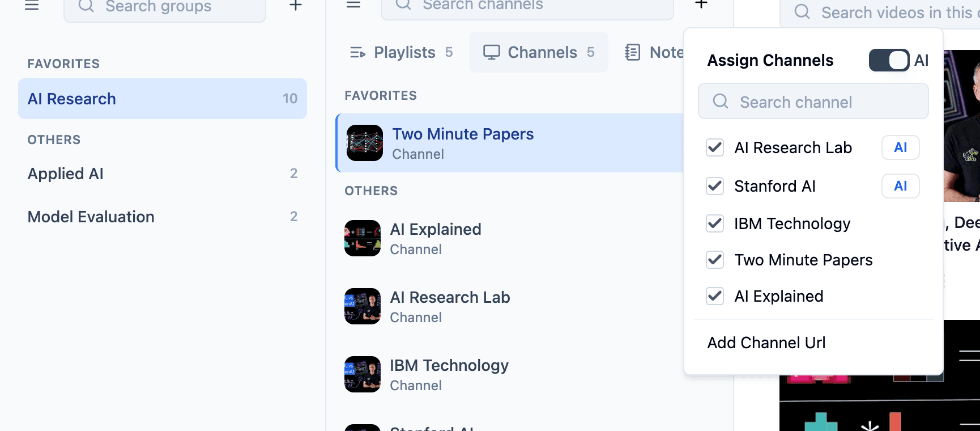Uncheck the IBM Technology checkbox
The image size is (980, 431).
point(715,223)
